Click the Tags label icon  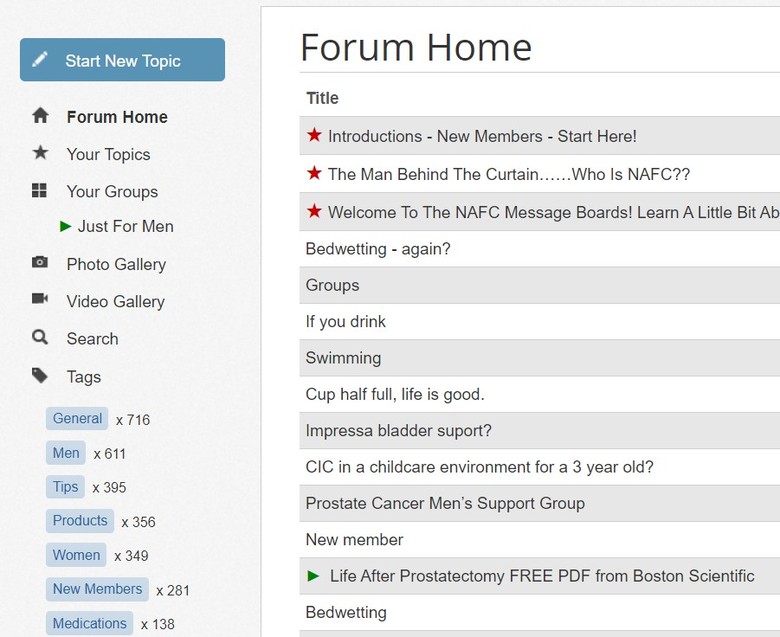click(40, 376)
